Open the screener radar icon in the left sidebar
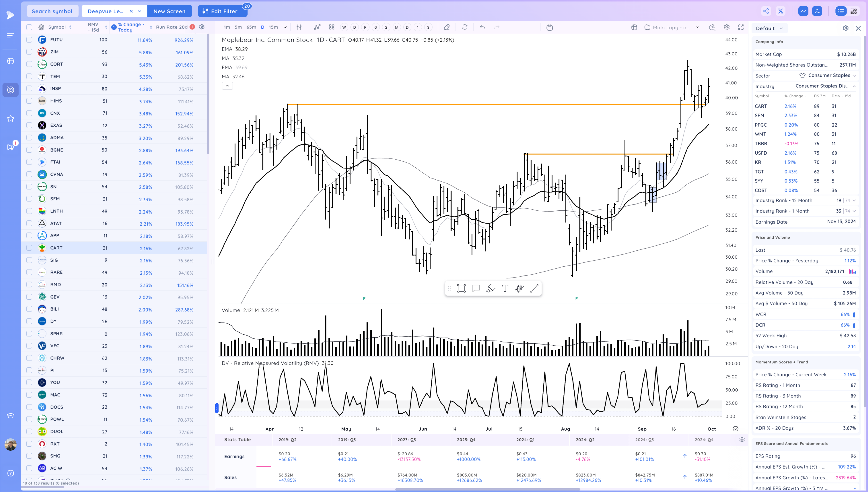Screen dimensions: 868x492 pos(10,89)
